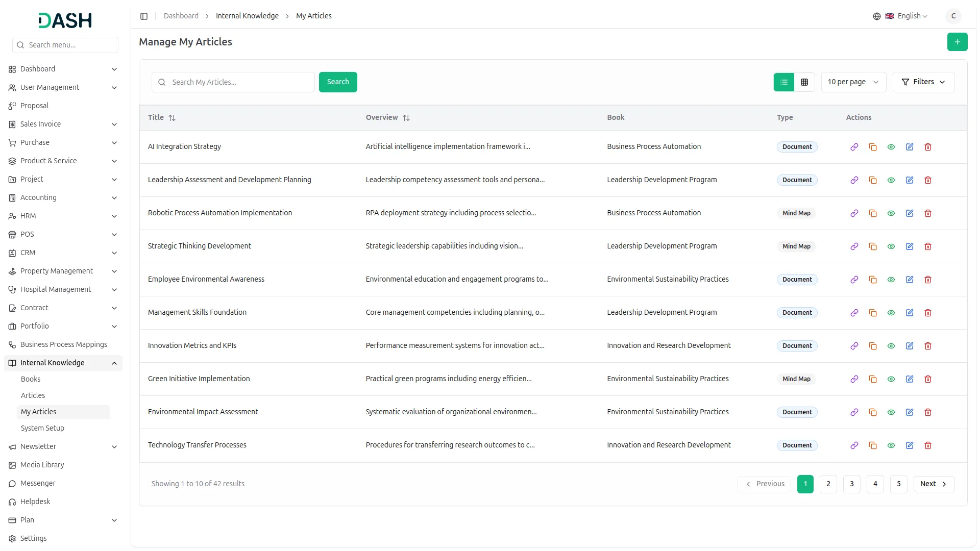Copy link for AI Integration Strategy article
The image size is (980, 551).
click(854, 147)
